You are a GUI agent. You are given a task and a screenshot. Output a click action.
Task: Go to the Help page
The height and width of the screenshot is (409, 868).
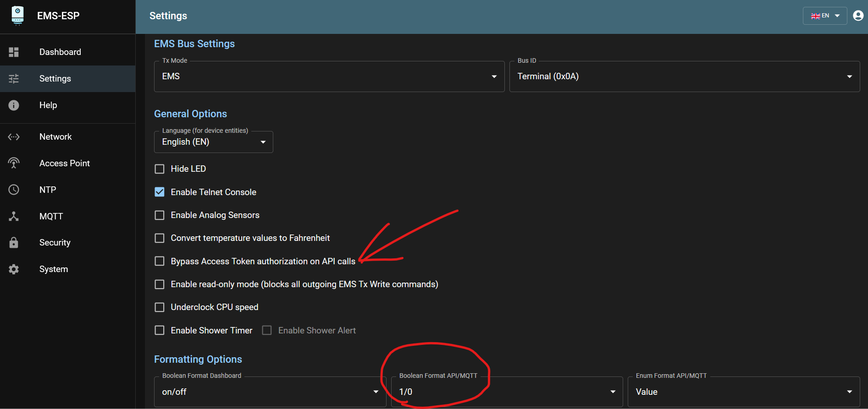(x=67, y=105)
